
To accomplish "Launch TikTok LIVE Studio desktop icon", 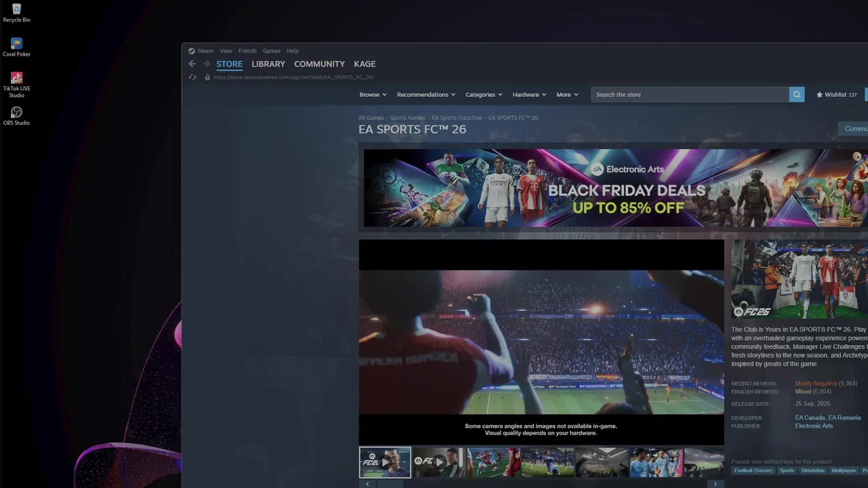I will [16, 85].
